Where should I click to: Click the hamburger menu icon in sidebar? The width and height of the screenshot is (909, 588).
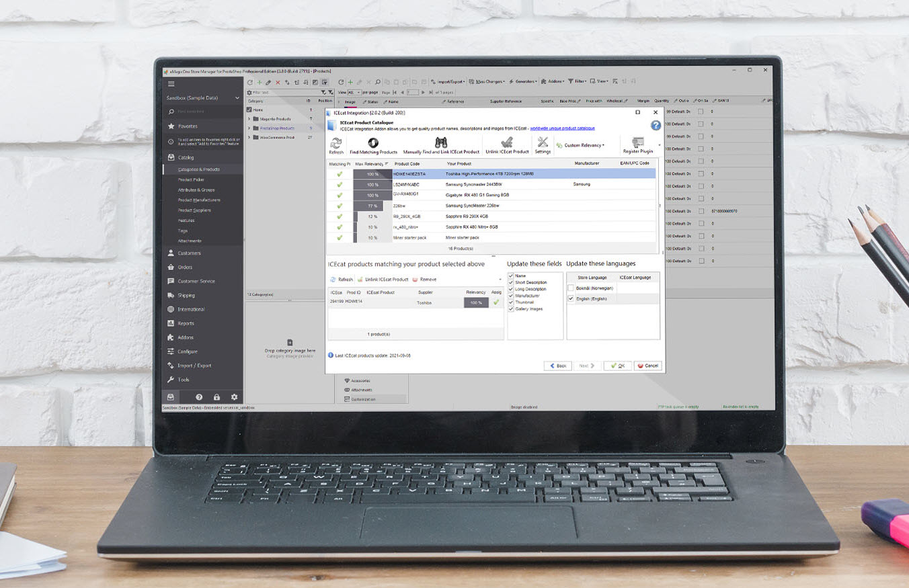pos(171,84)
